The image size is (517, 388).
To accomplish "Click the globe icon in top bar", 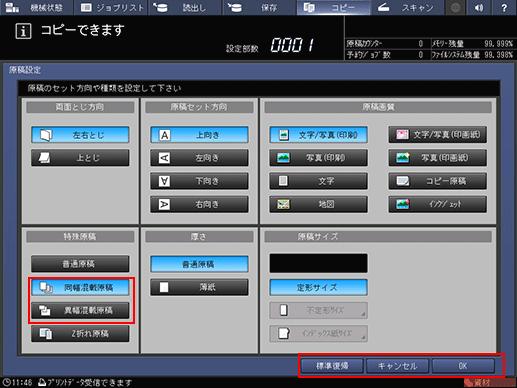I will [455, 7].
